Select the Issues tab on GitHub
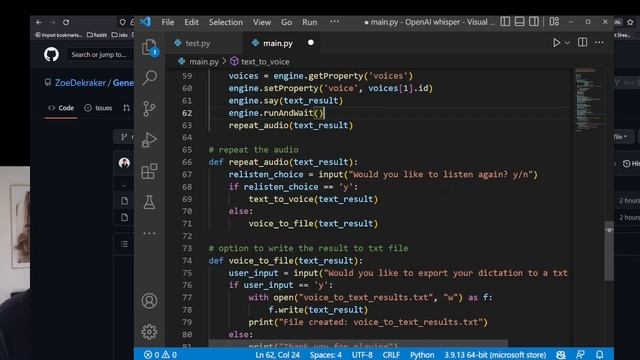The height and width of the screenshot is (360, 640). pyautogui.click(x=98, y=108)
